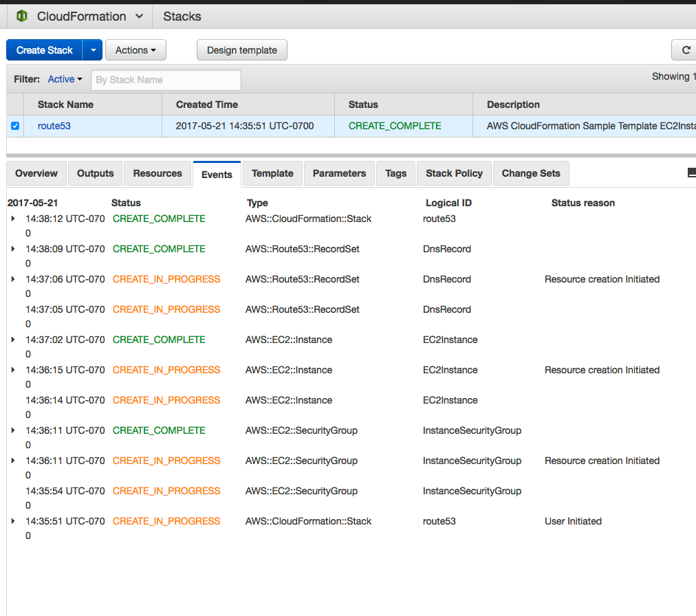Open the Stack Policy tab
This screenshot has height=616, width=696.
point(454,173)
